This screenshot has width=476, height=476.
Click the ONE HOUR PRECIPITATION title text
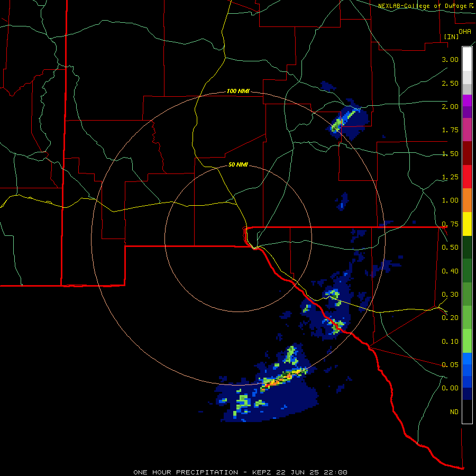pyautogui.click(x=186, y=472)
